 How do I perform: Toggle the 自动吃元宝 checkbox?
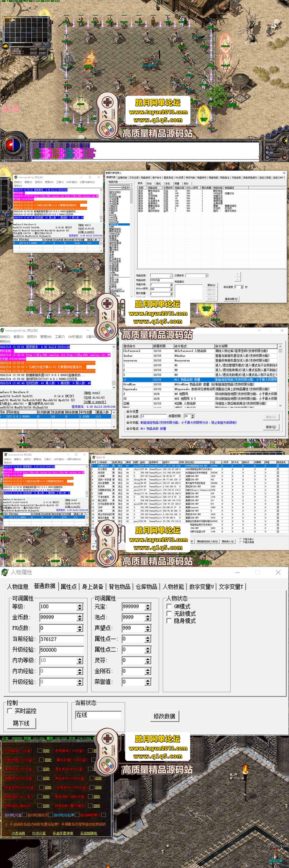click(x=24, y=815)
